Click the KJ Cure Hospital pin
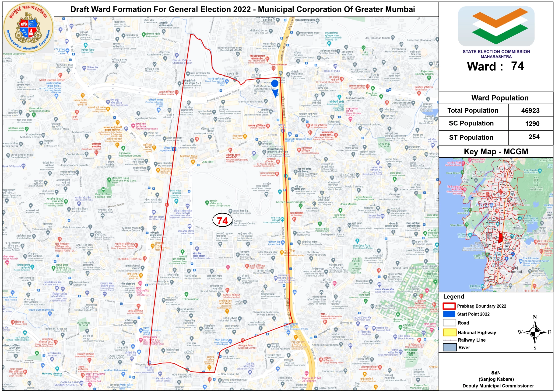The image size is (555, 392). tap(144, 258)
